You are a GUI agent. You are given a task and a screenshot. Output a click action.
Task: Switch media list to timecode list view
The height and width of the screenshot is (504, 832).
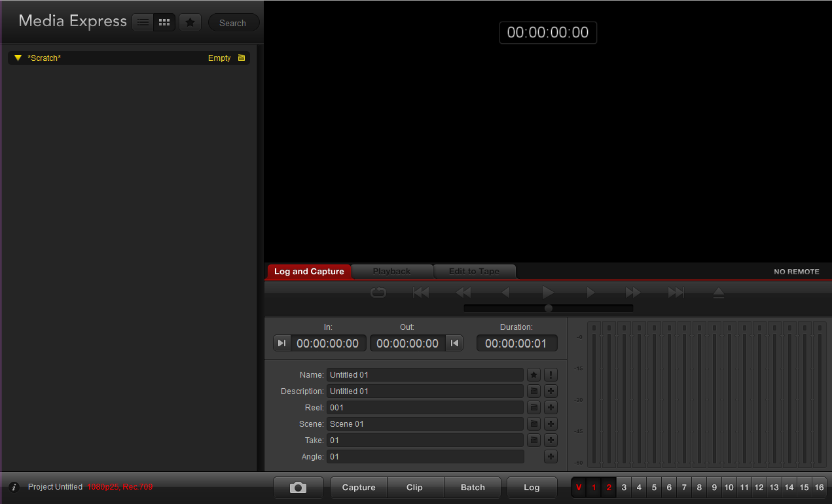[143, 22]
